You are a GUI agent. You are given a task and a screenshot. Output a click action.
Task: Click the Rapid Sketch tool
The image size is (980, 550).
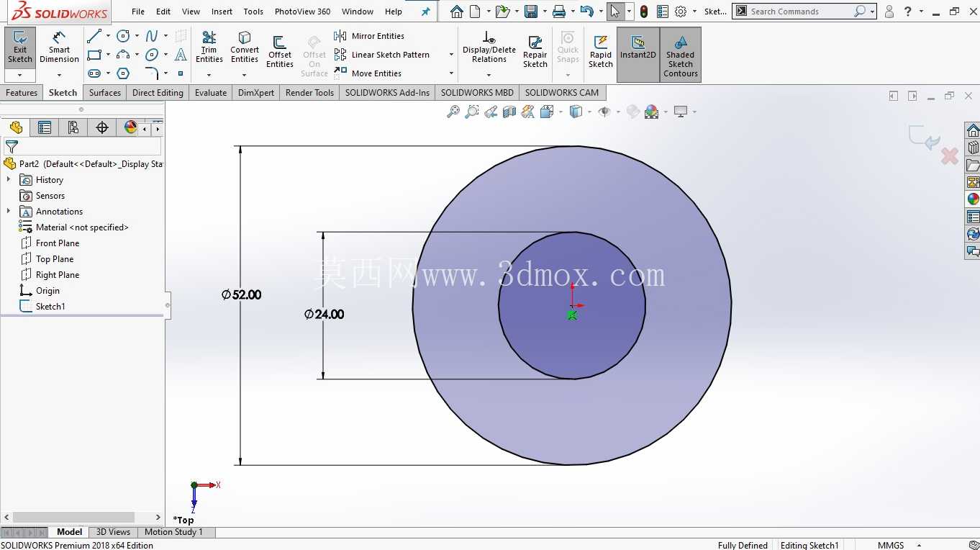pos(601,52)
